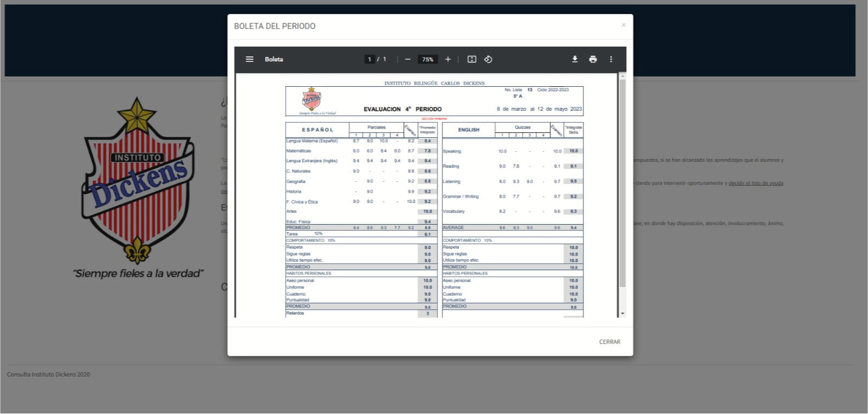The width and height of the screenshot is (868, 414).
Task: Print the Boleta document
Action: click(x=593, y=59)
